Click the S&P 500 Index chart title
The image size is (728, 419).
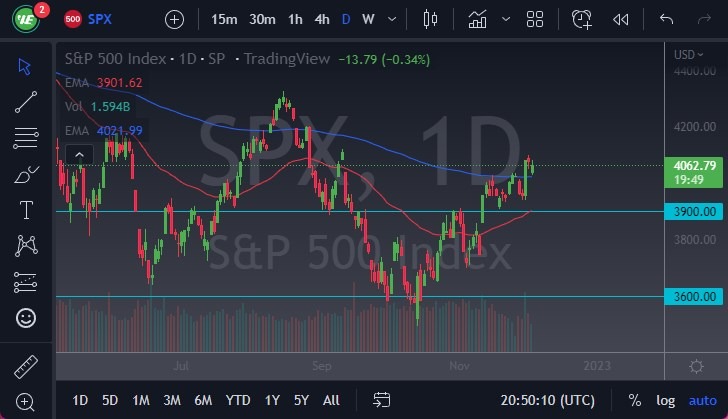[115, 59]
